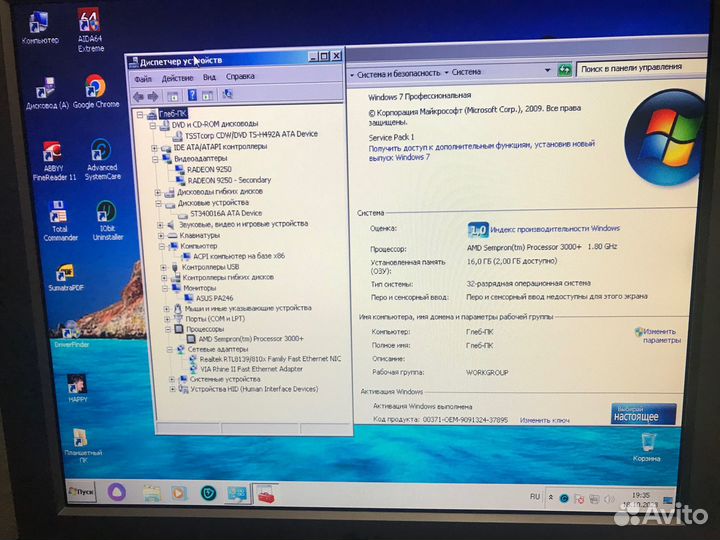The height and width of the screenshot is (540, 720).
Task: Click the volume speaker tray icon
Action: [609, 499]
